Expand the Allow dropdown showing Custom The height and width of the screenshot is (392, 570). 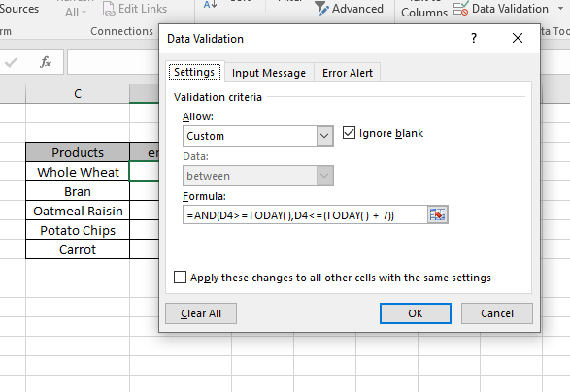pos(324,136)
